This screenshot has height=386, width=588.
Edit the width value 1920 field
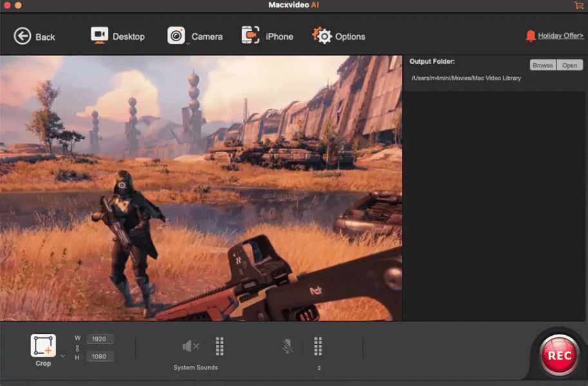100,338
